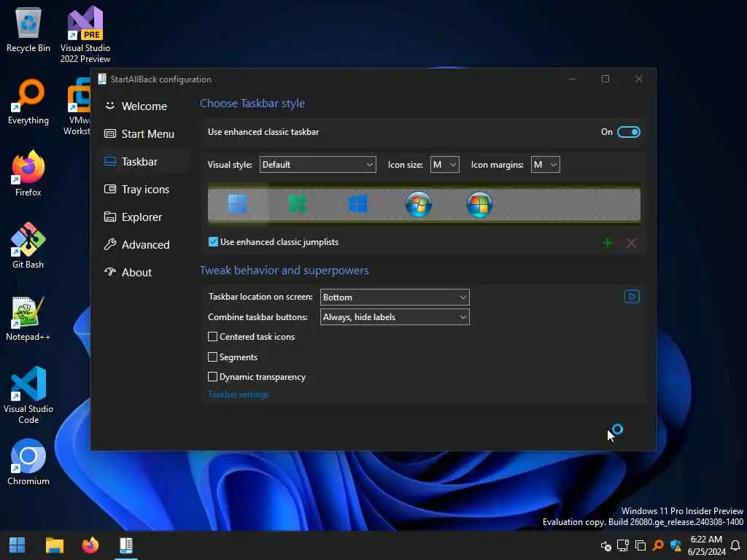The width and height of the screenshot is (747, 560).
Task: Open the Icon margins dropdown
Action: [x=546, y=165]
